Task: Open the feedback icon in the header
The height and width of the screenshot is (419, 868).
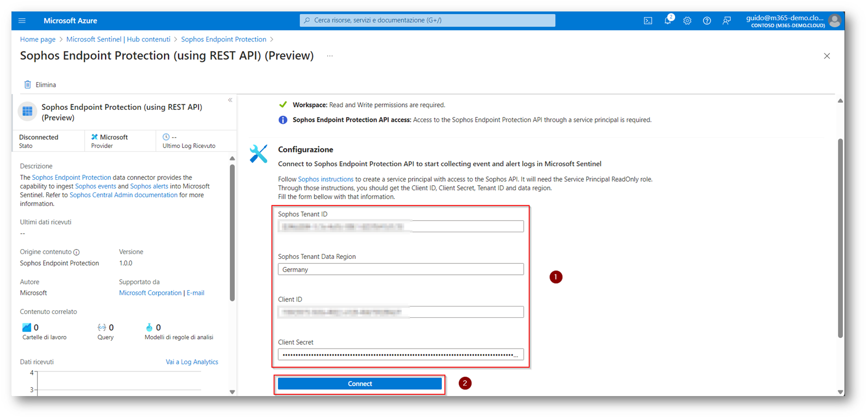Action: tap(727, 21)
